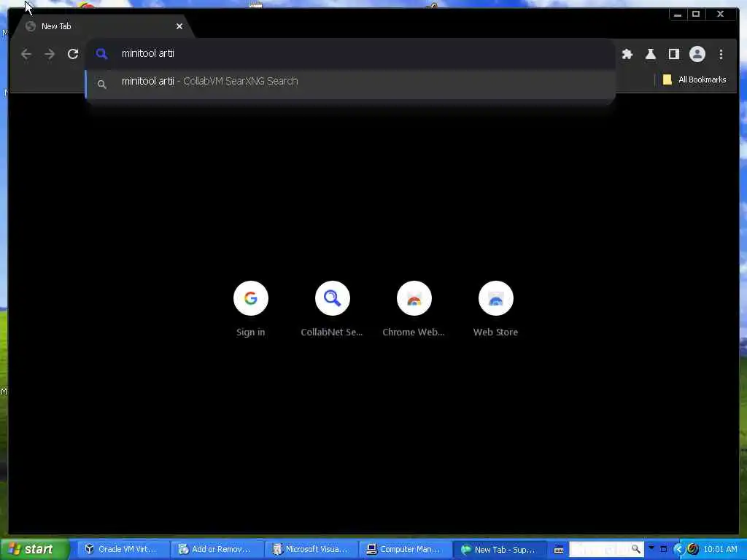
Task: Click the omnibox blue search magnifier icon
Action: [x=101, y=54]
